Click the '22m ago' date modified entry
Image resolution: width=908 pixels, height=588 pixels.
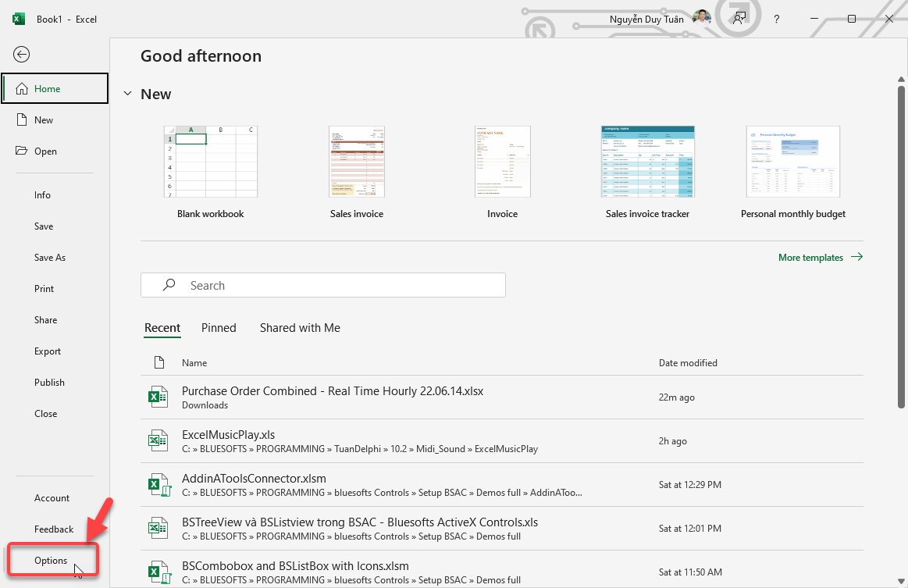(676, 397)
